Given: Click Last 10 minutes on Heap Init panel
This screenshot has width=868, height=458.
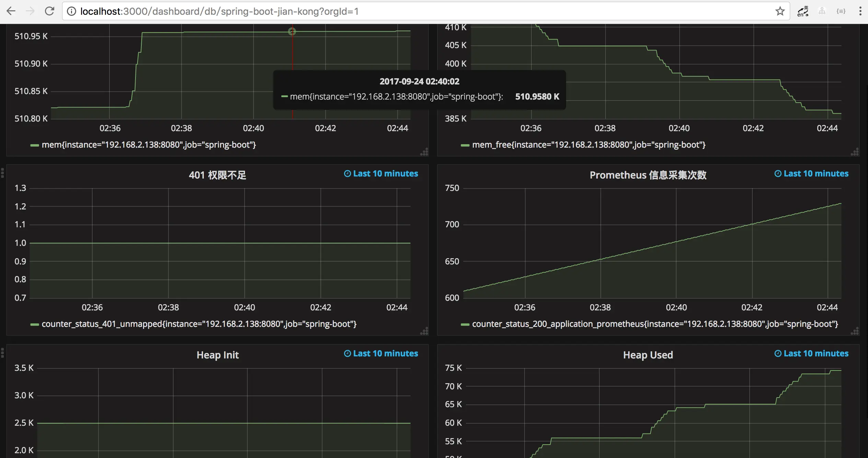Looking at the screenshot, I should (381, 354).
